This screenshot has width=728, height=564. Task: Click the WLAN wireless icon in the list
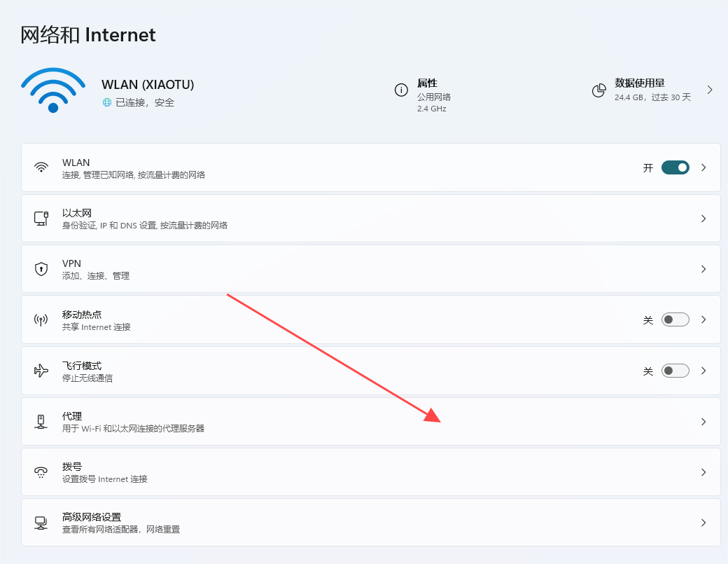[x=41, y=167]
